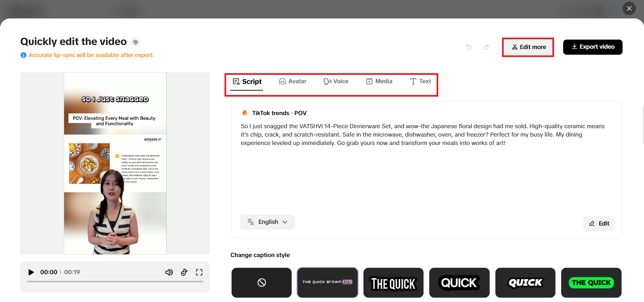Click the info icon beside lip-sync notice
644x302 pixels.
tap(23, 55)
